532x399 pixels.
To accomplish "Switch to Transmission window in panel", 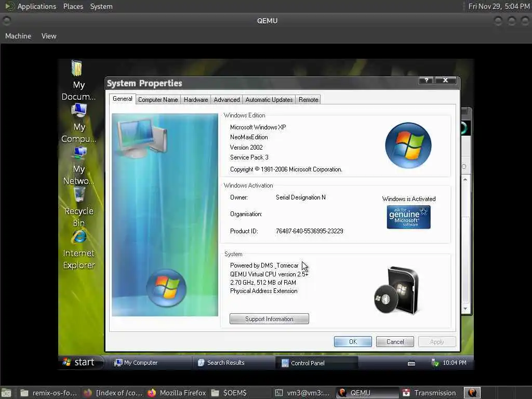I will pyautogui.click(x=429, y=393).
